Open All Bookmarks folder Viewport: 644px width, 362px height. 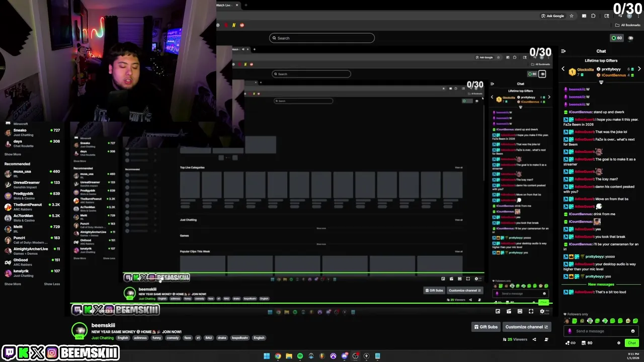628,25
